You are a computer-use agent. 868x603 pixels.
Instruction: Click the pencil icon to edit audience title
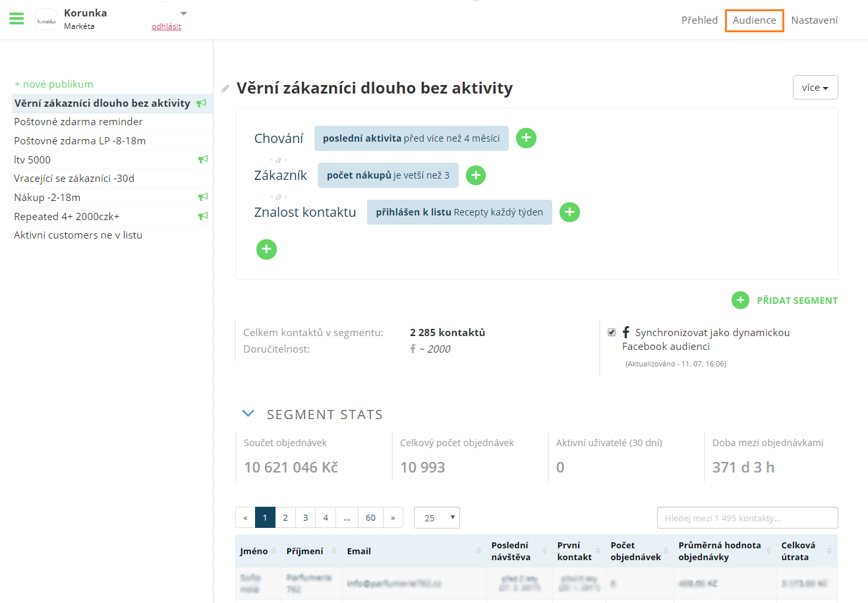225,88
